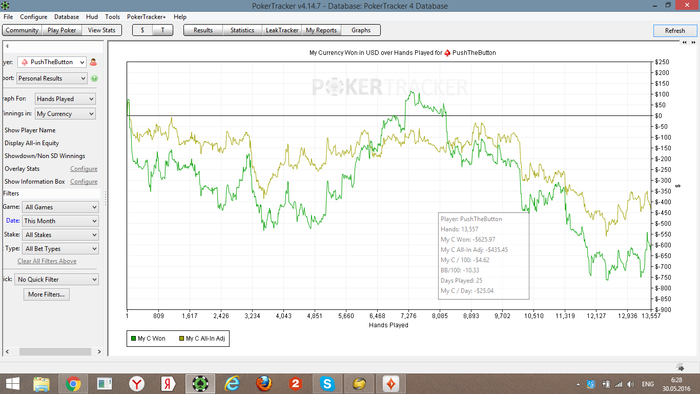Open the Player dropdown showing PushTheButton
The image size is (700, 394).
pyautogui.click(x=52, y=62)
